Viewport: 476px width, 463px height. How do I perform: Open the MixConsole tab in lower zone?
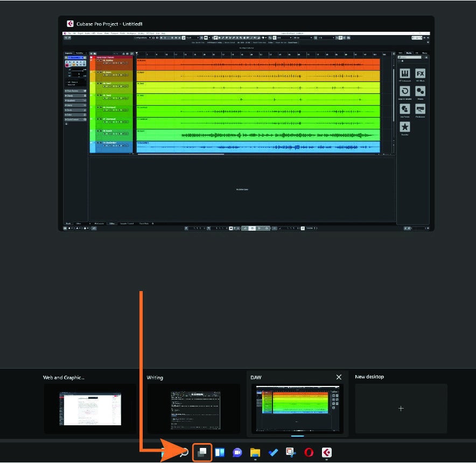click(99, 223)
